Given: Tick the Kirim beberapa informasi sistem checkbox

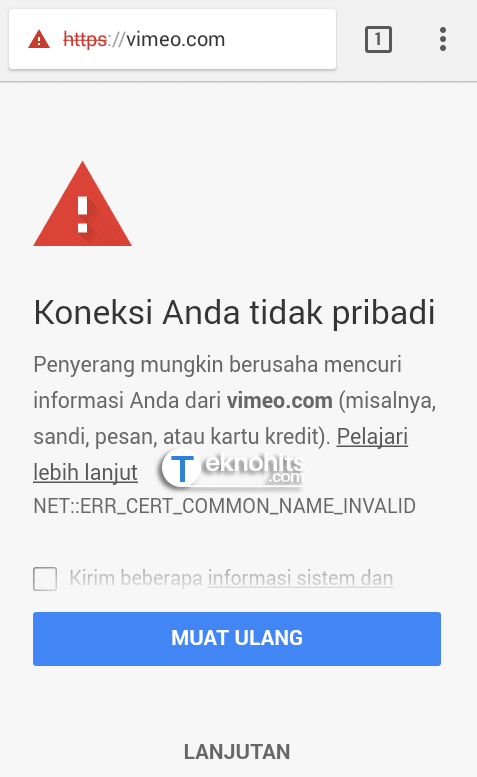Looking at the screenshot, I should [x=45, y=579].
